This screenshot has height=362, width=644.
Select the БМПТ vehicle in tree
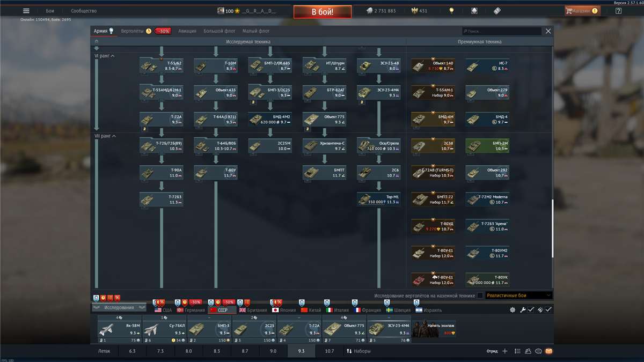324,173
